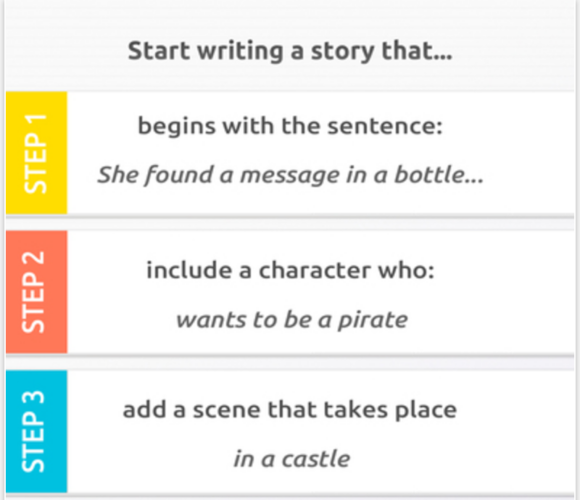Viewport: 580px width, 500px height.
Task: Click 'begins with the sentence:' text
Action: [x=290, y=126]
